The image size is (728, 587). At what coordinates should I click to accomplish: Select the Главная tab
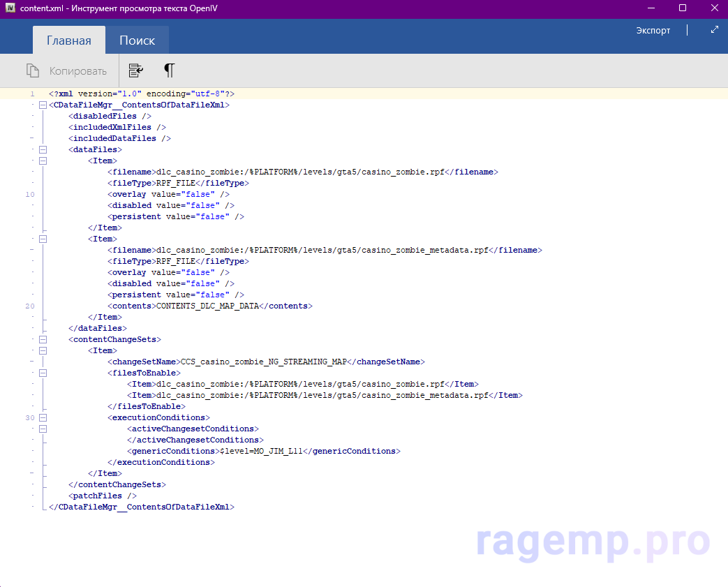69,40
